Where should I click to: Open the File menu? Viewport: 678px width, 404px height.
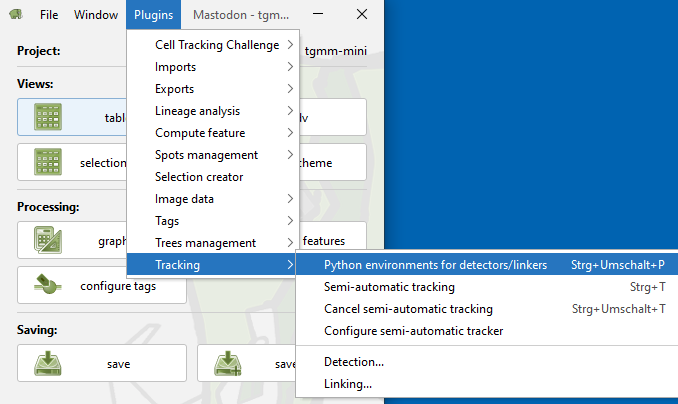[x=49, y=15]
